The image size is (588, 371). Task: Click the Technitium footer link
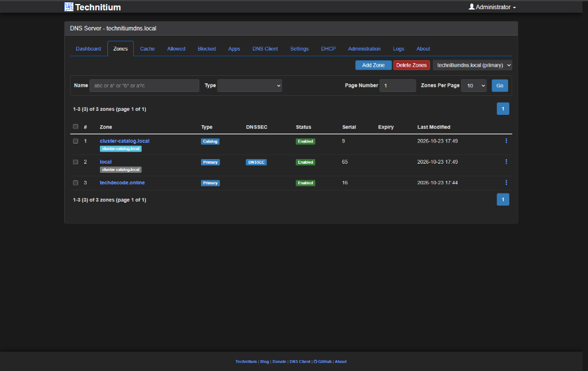tap(246, 362)
